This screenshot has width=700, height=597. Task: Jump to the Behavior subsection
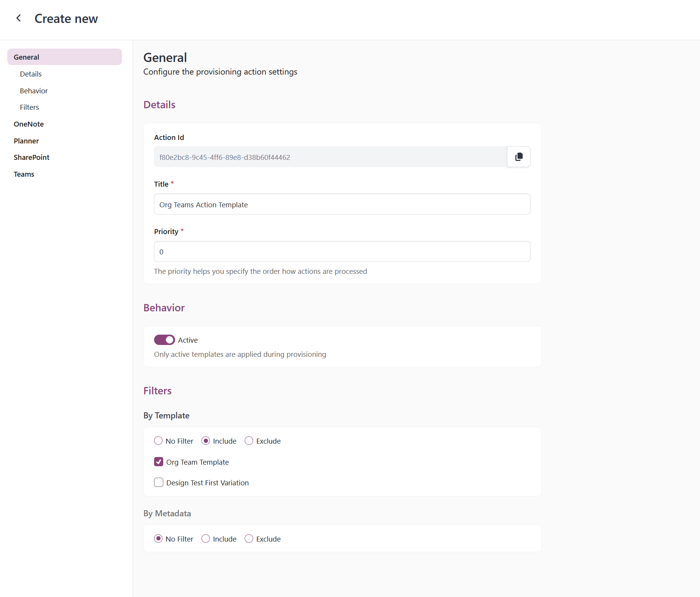click(34, 91)
